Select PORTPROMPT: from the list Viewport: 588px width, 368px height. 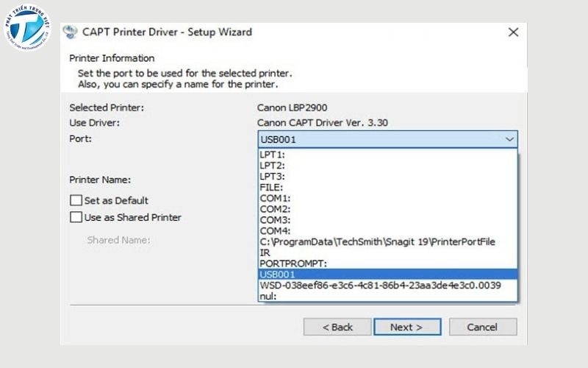293,263
